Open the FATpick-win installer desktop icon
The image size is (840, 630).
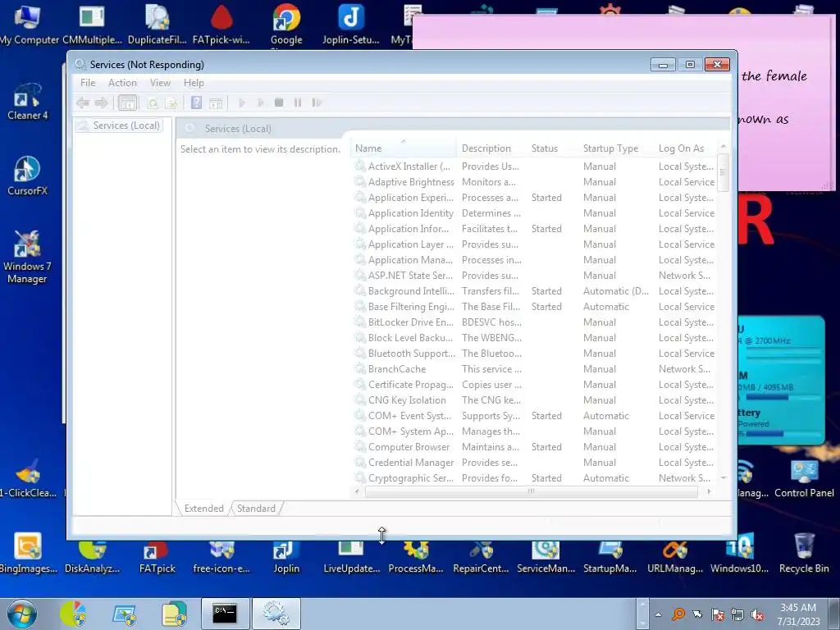click(x=221, y=24)
